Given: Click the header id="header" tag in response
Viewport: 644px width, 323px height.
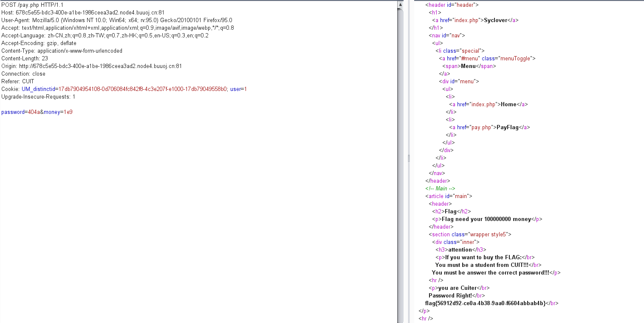Looking at the screenshot, I should point(452,5).
